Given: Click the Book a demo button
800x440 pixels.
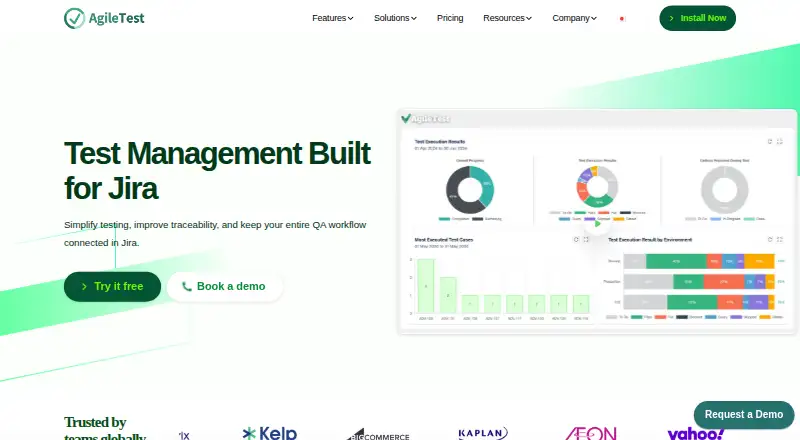Looking at the screenshot, I should pyautogui.click(x=224, y=287).
